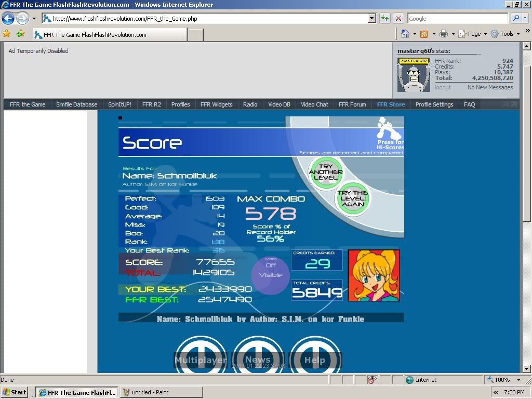Click into the Google search box
The image size is (532, 399).
(x=457, y=18)
